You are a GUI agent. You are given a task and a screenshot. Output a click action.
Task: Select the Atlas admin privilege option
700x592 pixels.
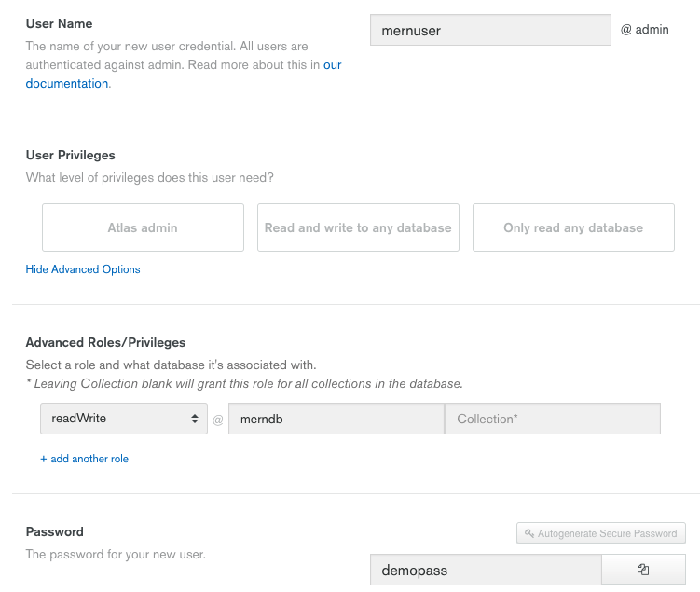click(143, 227)
